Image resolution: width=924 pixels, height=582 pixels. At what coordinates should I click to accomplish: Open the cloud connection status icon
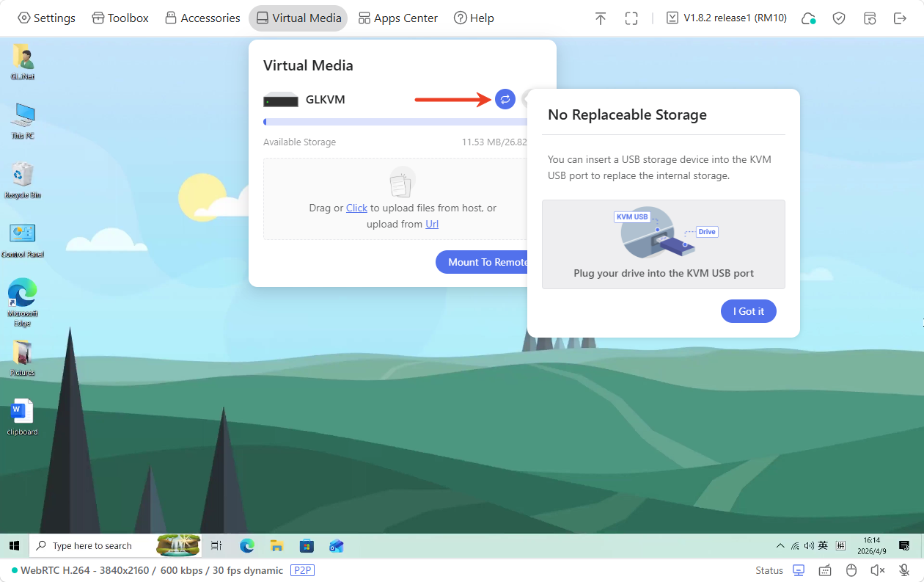click(808, 18)
